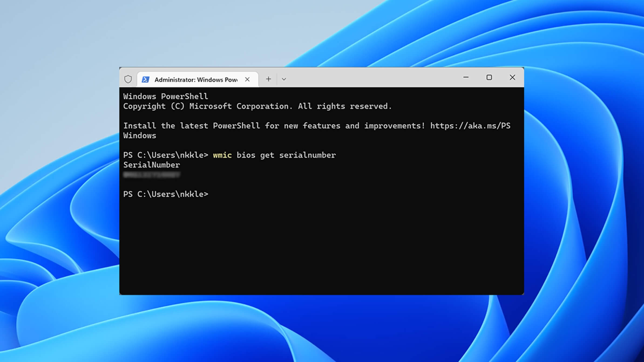Click the PowerShell tab icon
Image resolution: width=644 pixels, height=362 pixels.
pyautogui.click(x=147, y=79)
